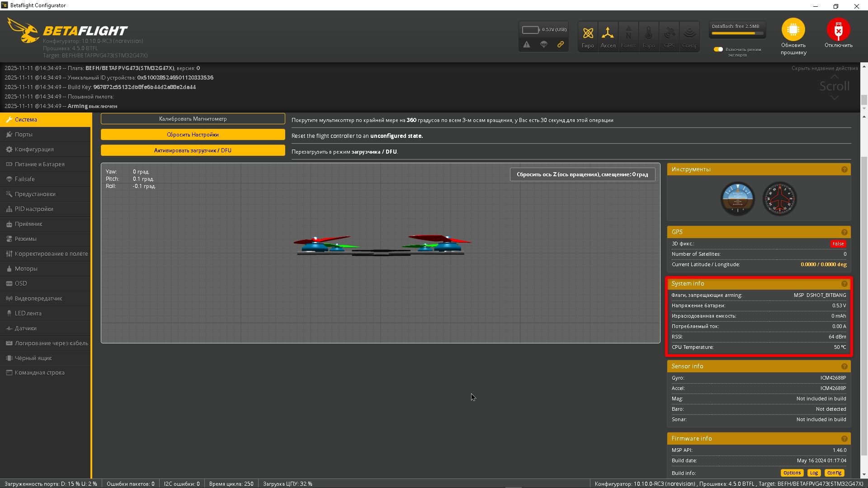Open the Командная строка tab
The width and height of the screenshot is (868, 488).
tap(39, 373)
